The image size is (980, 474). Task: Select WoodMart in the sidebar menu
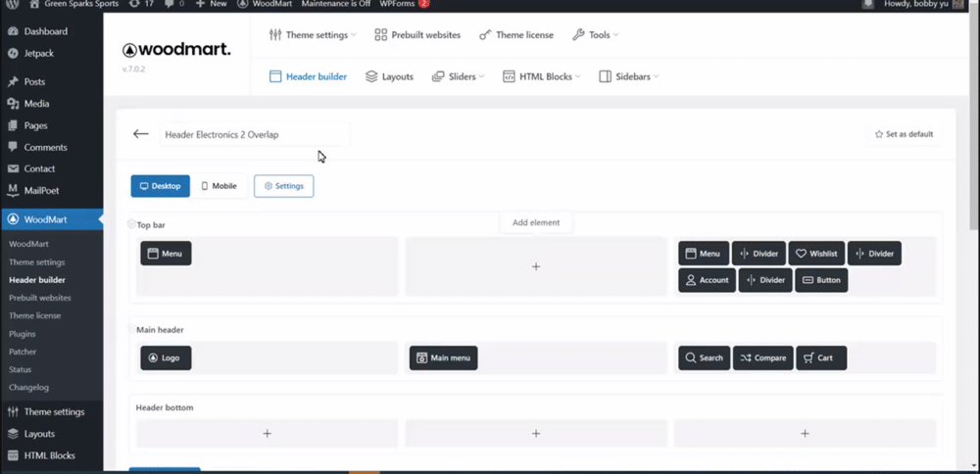click(x=51, y=219)
